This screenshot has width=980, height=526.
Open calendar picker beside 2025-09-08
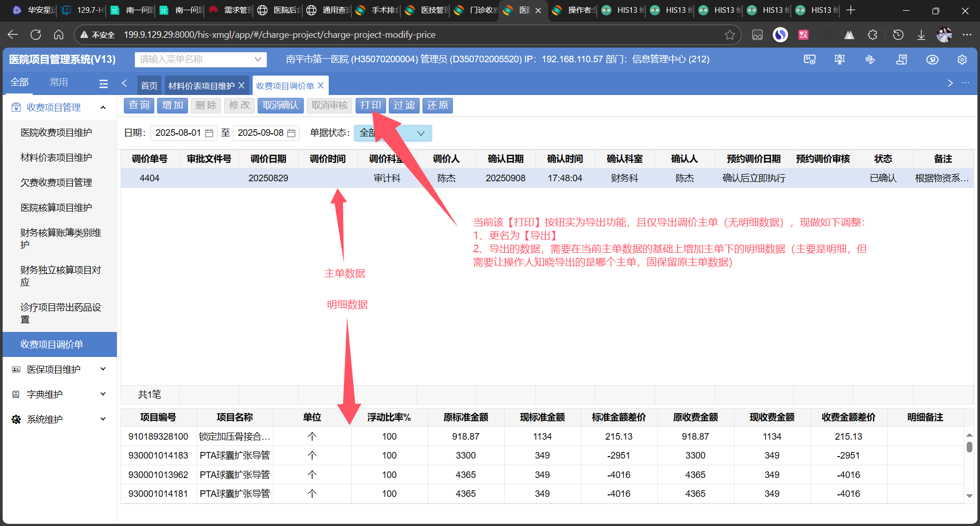click(x=291, y=133)
